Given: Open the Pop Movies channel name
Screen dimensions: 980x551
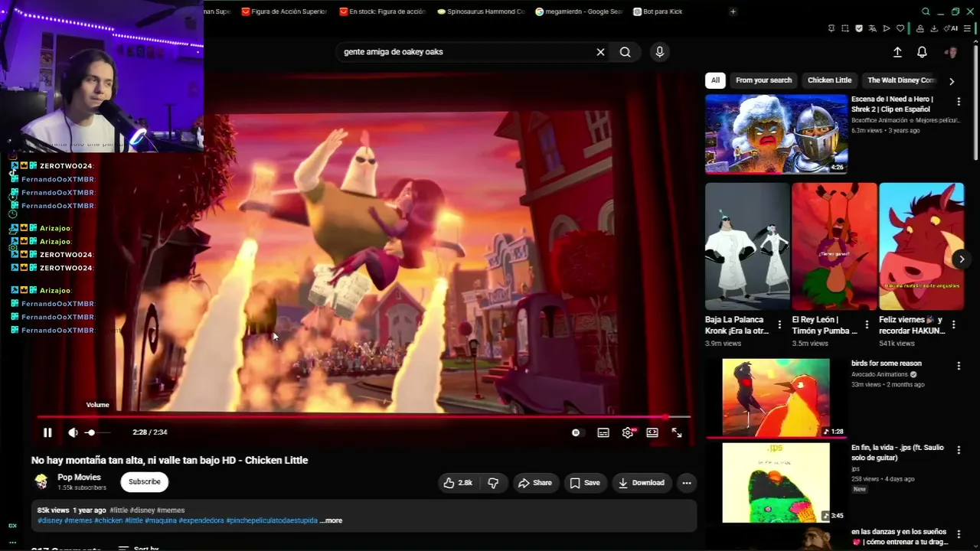Looking at the screenshot, I should click(80, 478).
